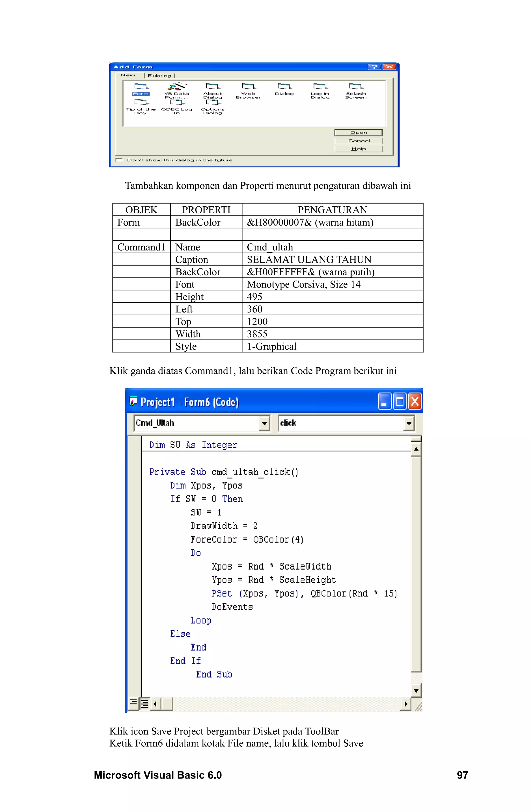Viewport: 531px width, 812px height.
Task: Switch to Procedure View toggle button
Action: click(x=134, y=703)
